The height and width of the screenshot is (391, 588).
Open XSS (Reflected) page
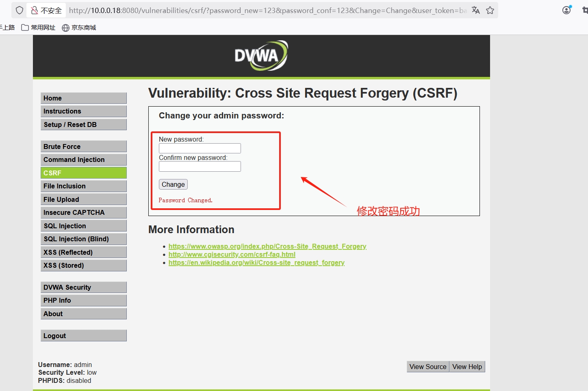click(84, 252)
